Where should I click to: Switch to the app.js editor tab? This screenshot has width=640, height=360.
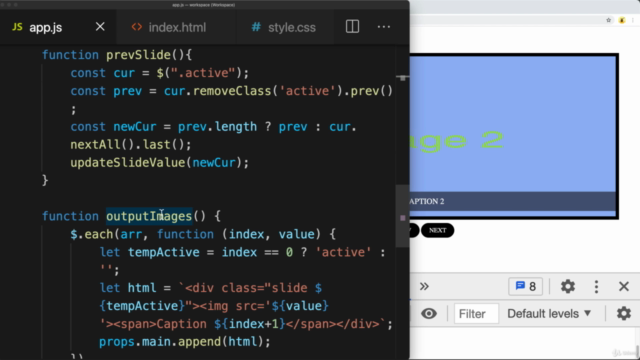[x=46, y=27]
